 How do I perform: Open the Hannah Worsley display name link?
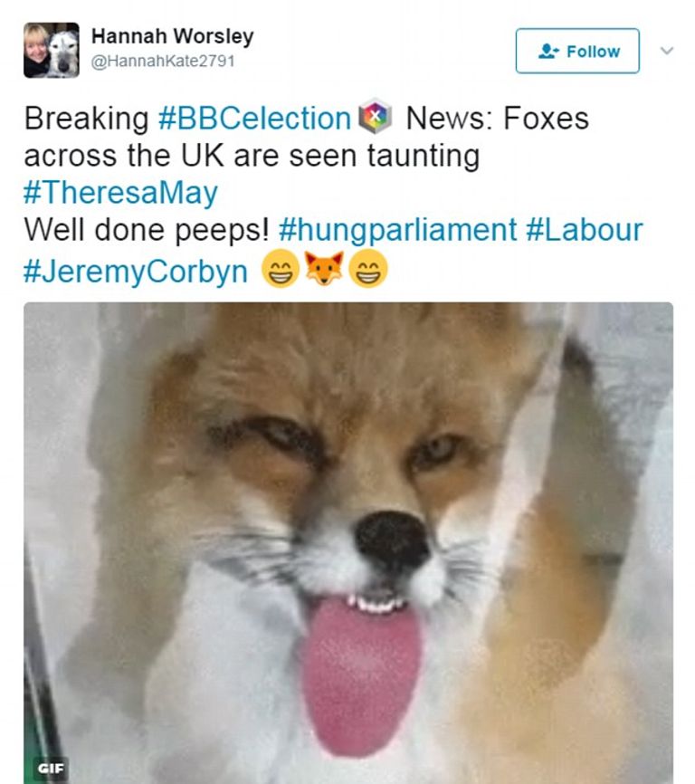pyautogui.click(x=172, y=37)
